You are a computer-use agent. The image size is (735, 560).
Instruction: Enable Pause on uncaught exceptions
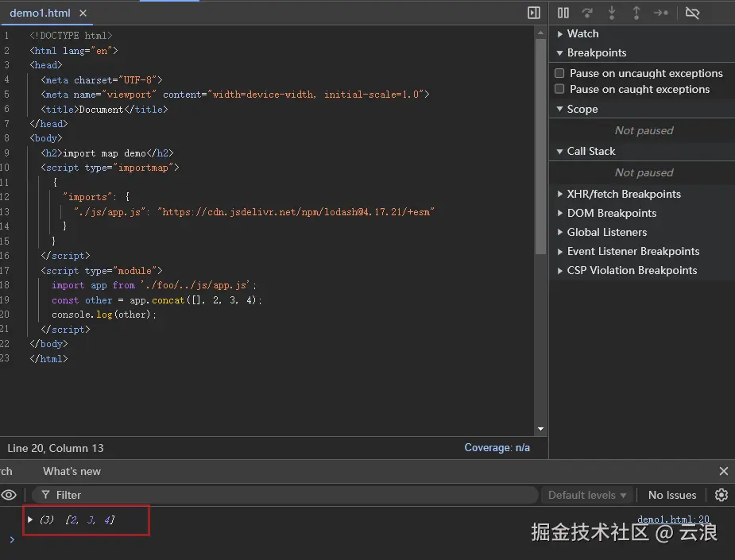pos(559,73)
